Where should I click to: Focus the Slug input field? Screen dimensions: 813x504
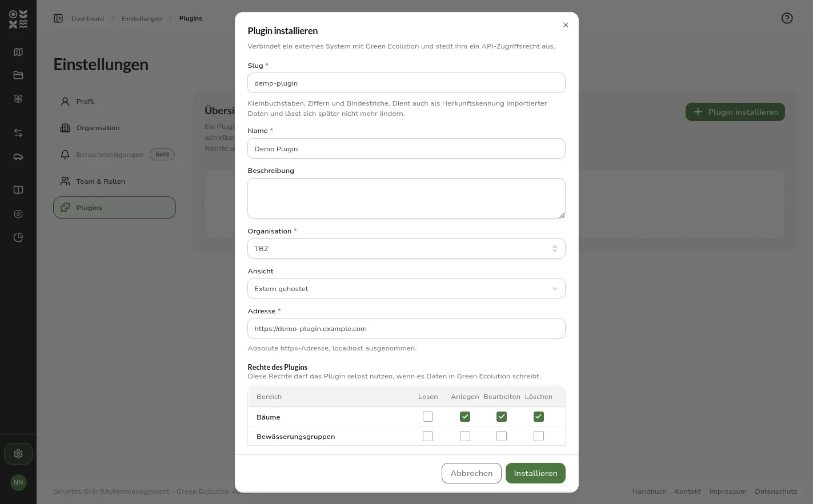406,83
